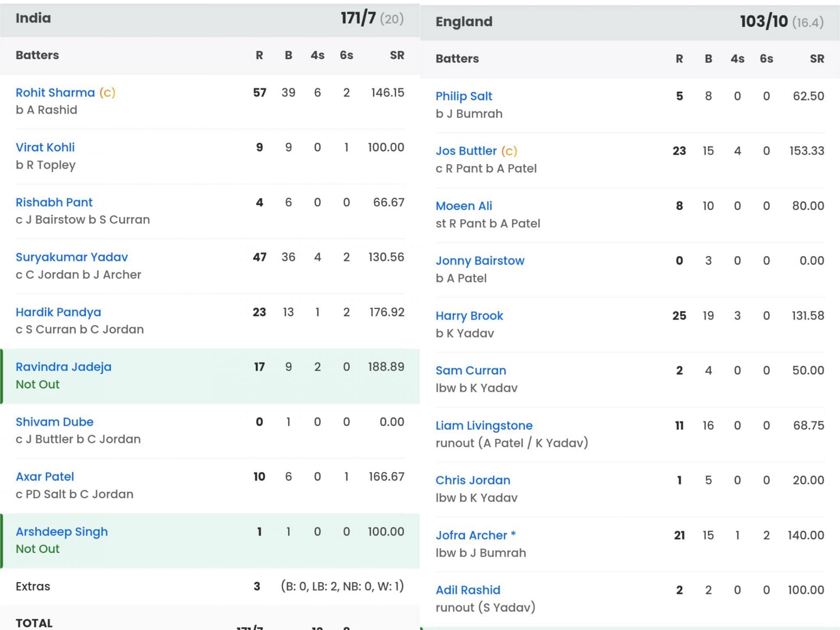This screenshot has height=630, width=840.
Task: Open Sam Curran's player link
Action: (471, 371)
